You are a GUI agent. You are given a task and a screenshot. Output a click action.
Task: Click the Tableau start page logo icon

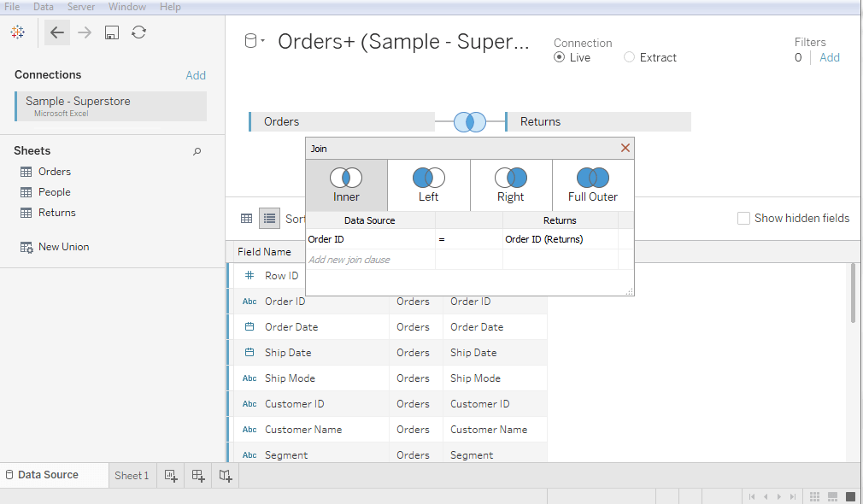click(18, 32)
